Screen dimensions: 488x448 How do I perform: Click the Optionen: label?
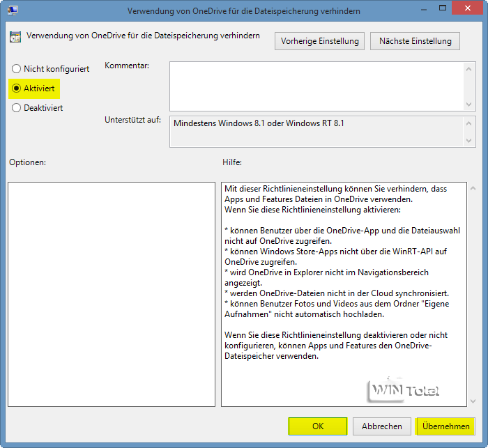(x=27, y=162)
